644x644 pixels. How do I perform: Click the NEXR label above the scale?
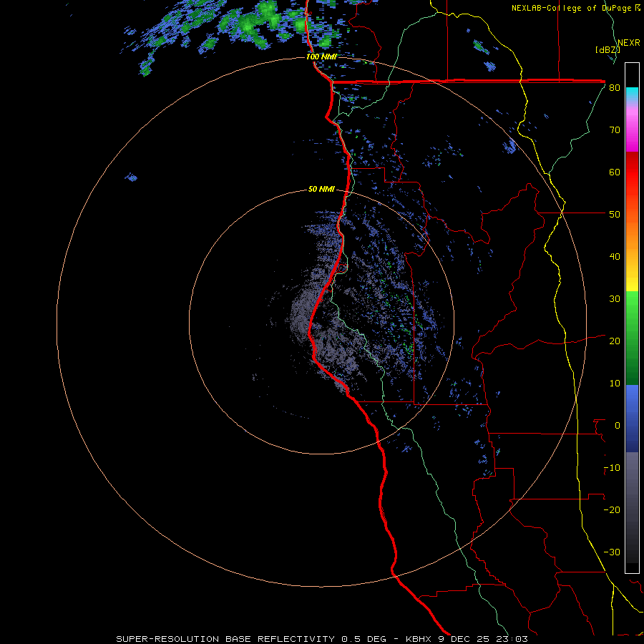[x=629, y=43]
